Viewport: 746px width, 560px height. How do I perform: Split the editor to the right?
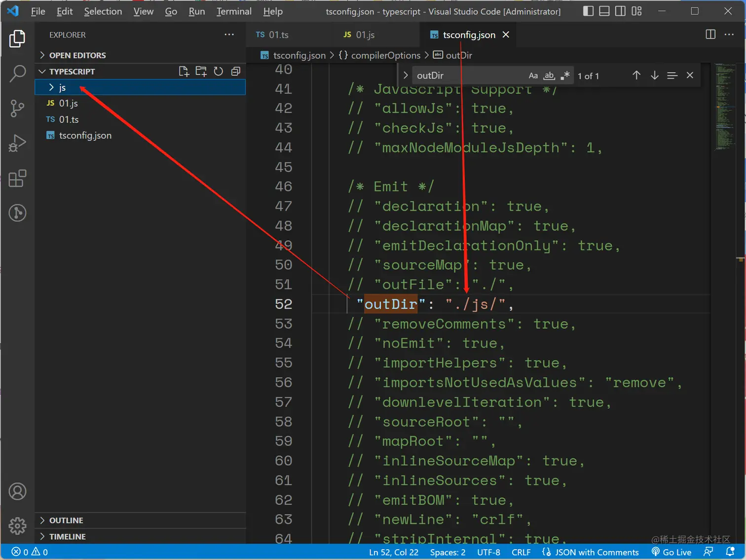pyautogui.click(x=710, y=35)
